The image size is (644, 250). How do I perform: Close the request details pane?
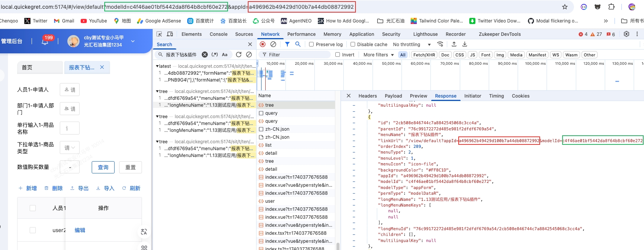point(349,96)
